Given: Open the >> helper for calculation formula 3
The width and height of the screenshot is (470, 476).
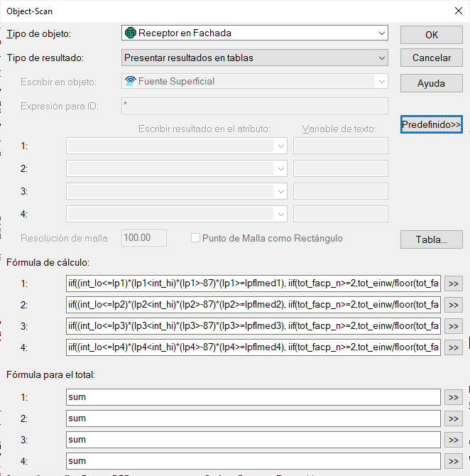Looking at the screenshot, I should (453, 326).
